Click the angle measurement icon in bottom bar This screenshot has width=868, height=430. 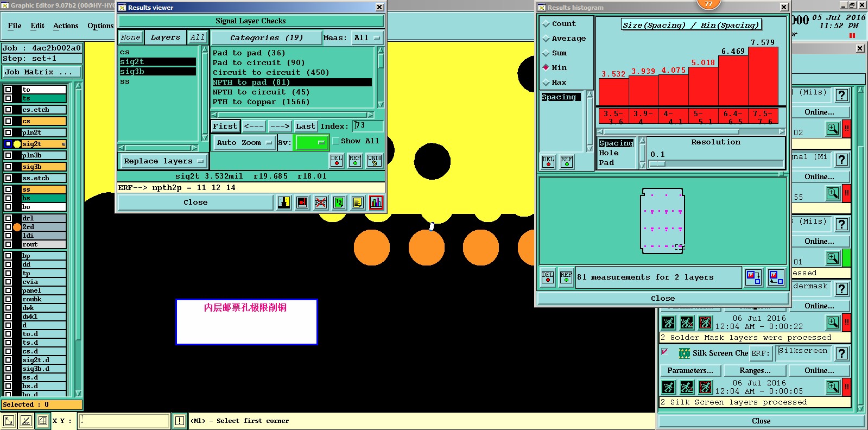click(x=26, y=421)
